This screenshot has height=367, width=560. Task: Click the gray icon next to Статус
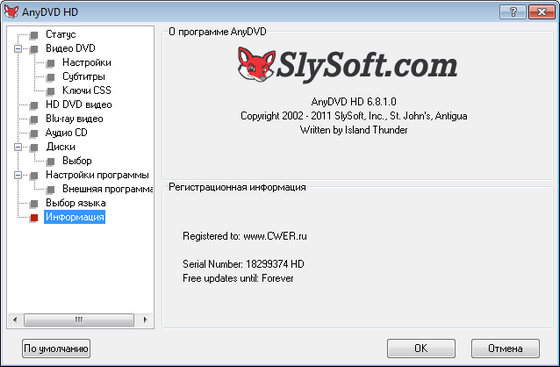[34, 35]
